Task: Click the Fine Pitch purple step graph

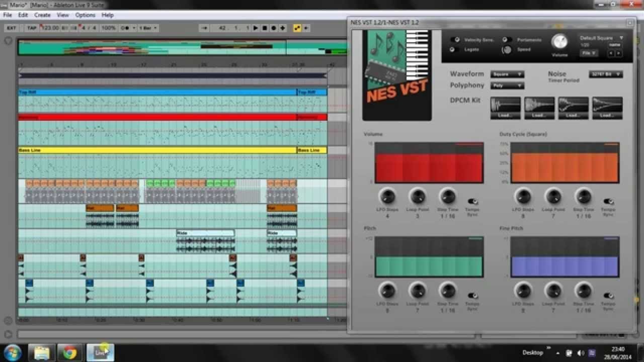Action: (565, 257)
